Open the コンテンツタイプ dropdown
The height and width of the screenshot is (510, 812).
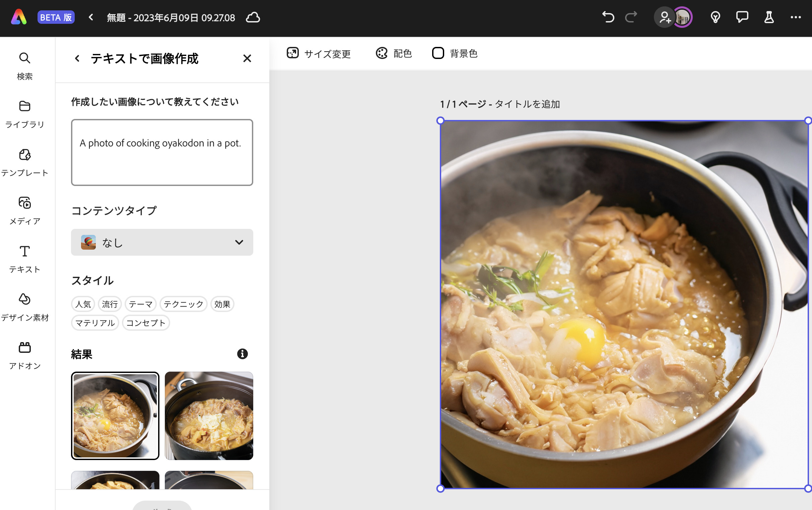[162, 242]
